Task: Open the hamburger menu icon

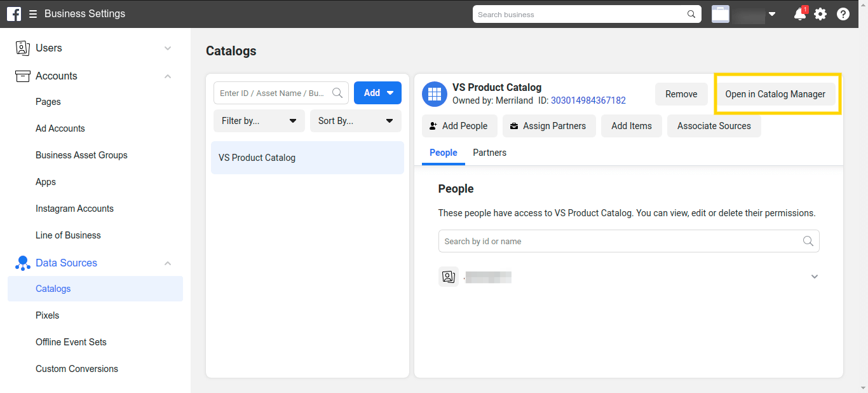Action: click(33, 14)
